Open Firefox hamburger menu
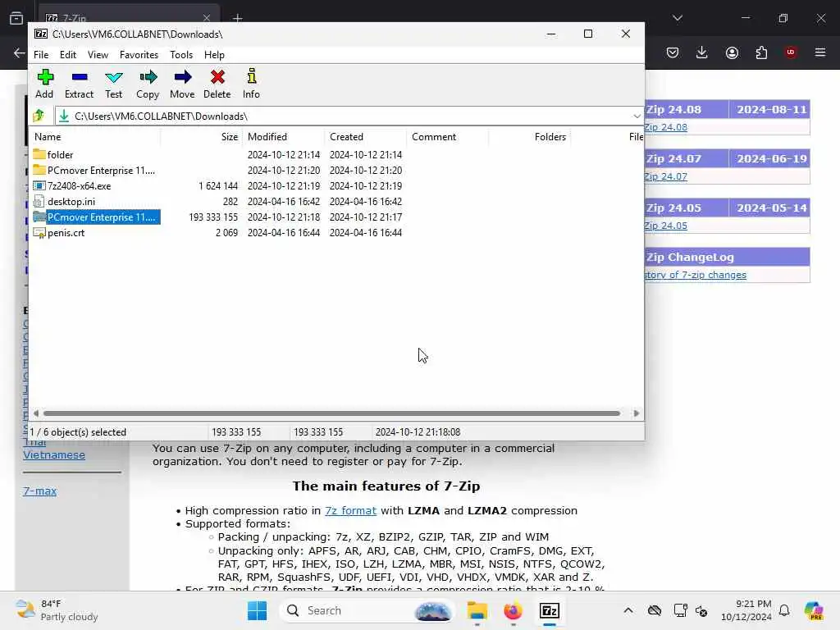This screenshot has height=630, width=840. click(x=820, y=52)
